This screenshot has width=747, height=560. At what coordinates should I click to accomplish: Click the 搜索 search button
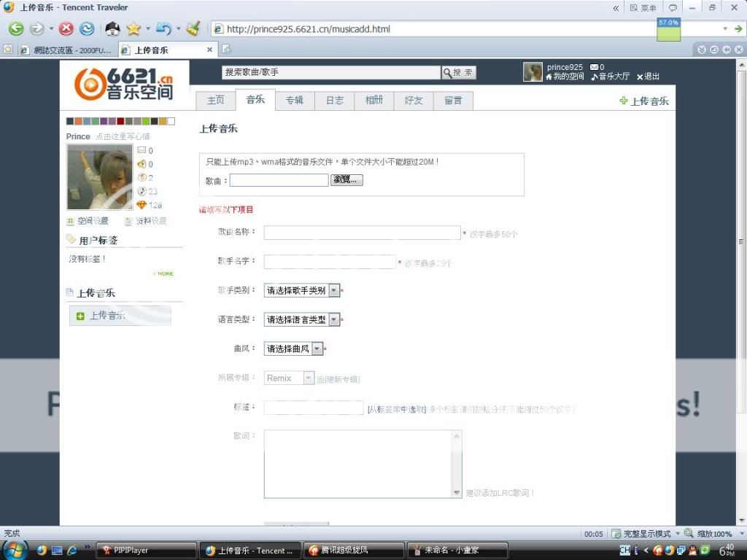(458, 73)
